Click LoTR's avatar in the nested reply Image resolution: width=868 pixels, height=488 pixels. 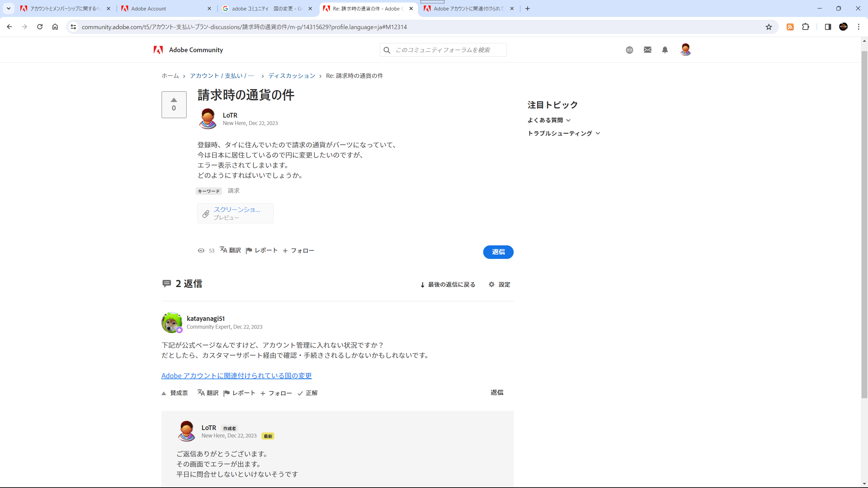point(186,431)
